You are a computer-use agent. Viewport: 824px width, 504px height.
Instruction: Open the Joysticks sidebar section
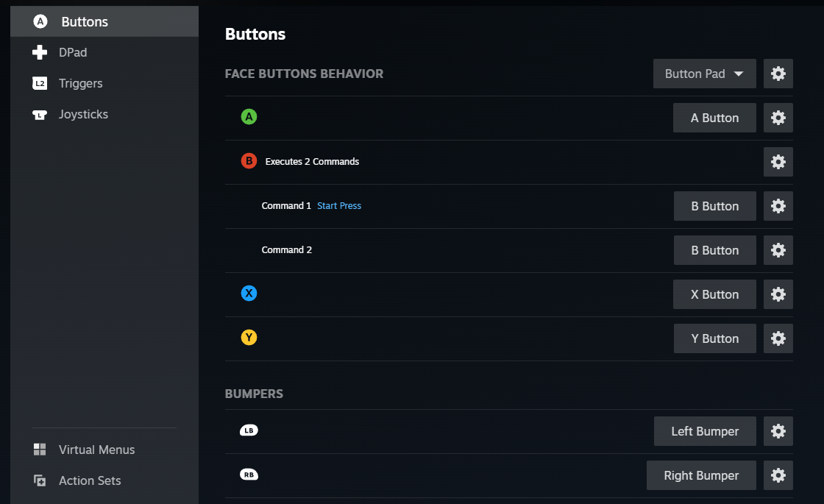[x=83, y=114]
